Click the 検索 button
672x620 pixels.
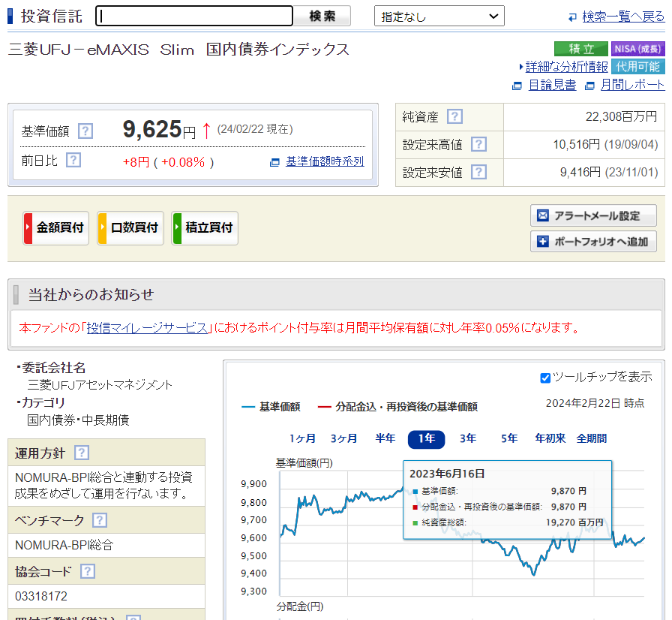tap(322, 16)
